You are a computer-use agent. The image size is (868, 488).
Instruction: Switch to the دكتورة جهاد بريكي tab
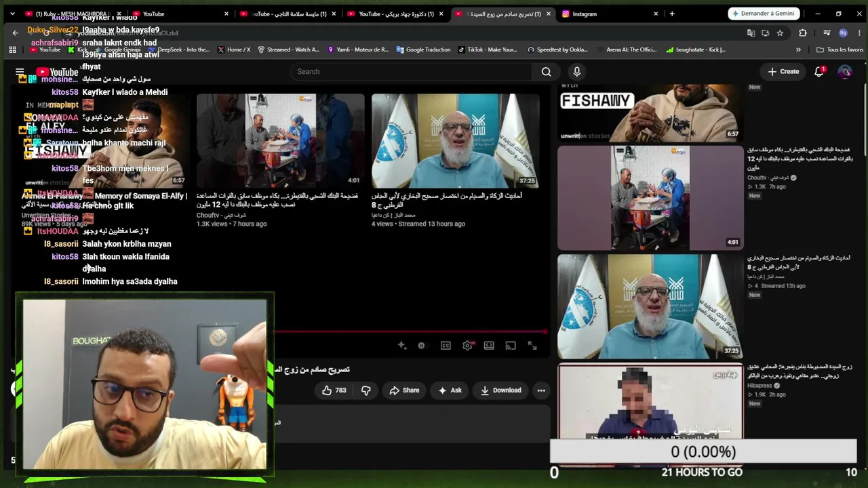pos(397,14)
